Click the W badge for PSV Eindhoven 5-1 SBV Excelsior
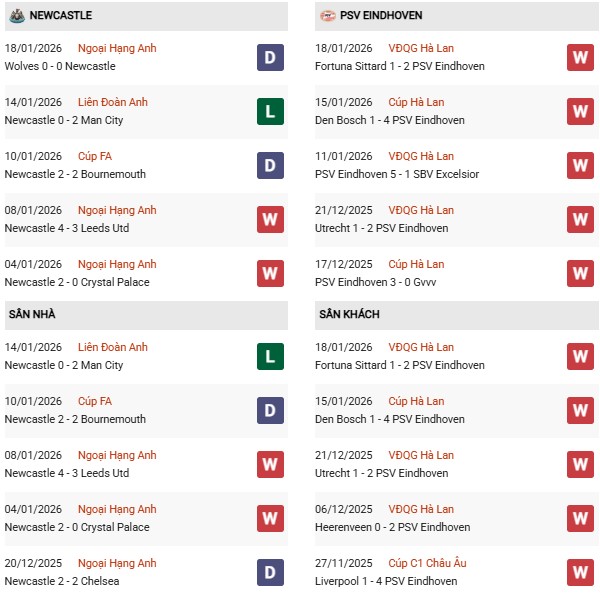Viewport: 600px width, 594px height. pos(580,165)
